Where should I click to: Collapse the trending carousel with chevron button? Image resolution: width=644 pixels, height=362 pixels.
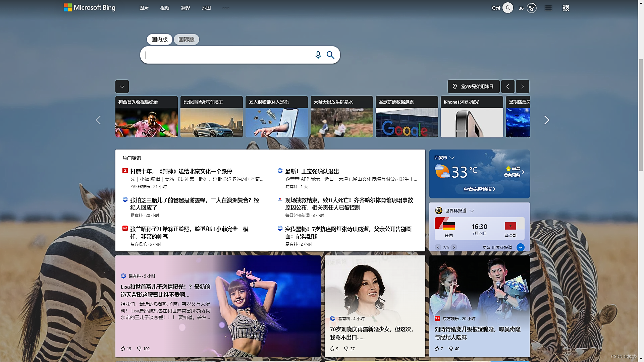click(x=122, y=86)
